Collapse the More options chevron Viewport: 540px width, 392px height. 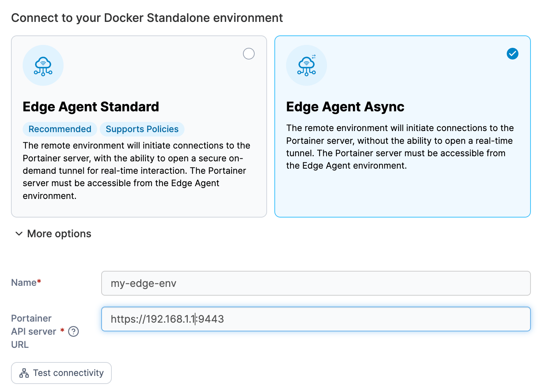coord(19,234)
